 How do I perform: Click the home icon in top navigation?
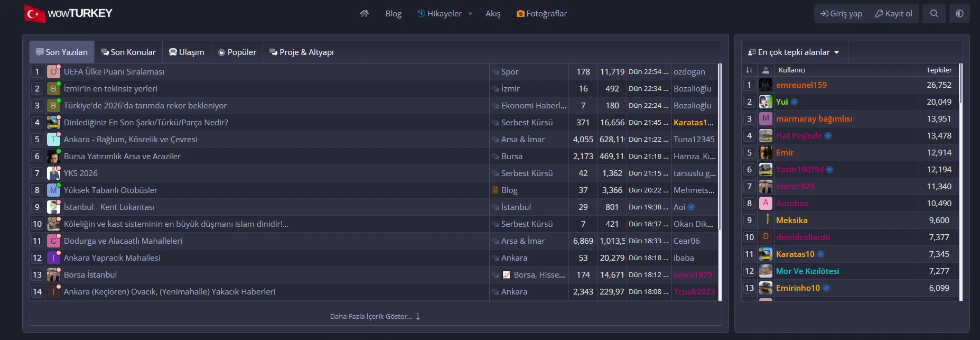[364, 14]
